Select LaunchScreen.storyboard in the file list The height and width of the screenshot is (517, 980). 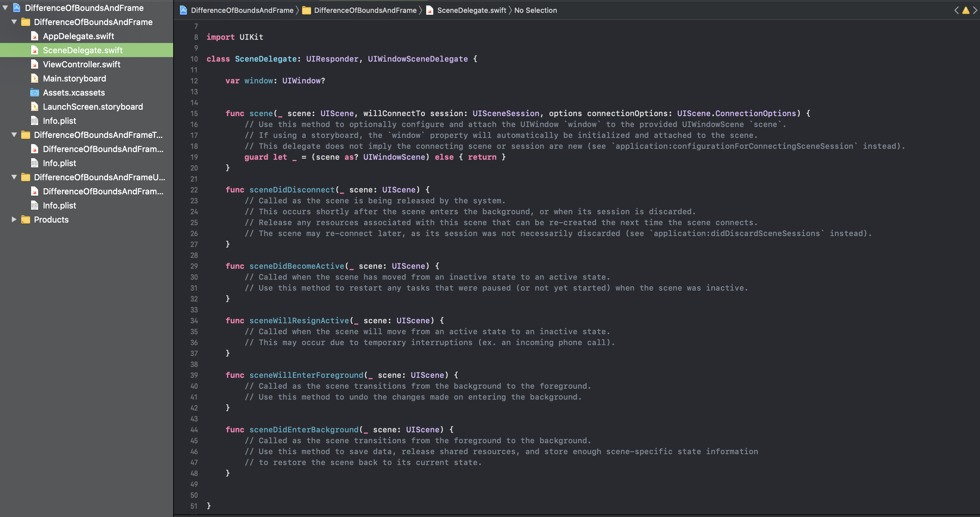click(x=93, y=106)
